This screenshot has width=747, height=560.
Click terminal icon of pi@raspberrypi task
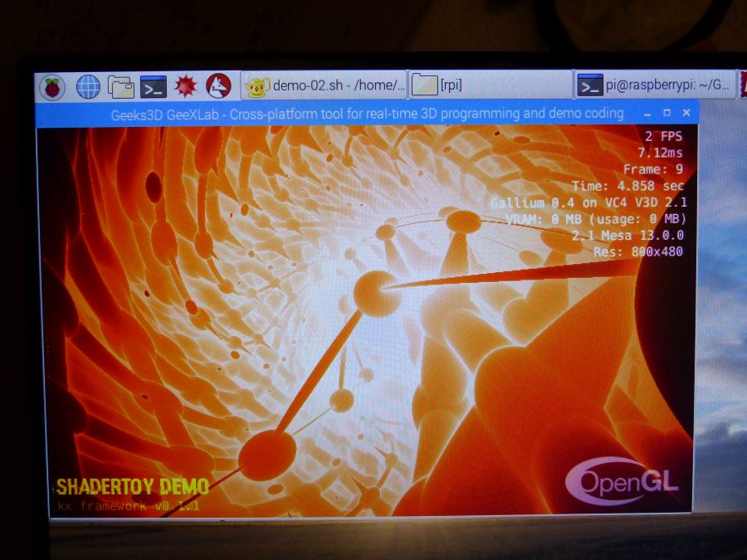click(x=590, y=85)
